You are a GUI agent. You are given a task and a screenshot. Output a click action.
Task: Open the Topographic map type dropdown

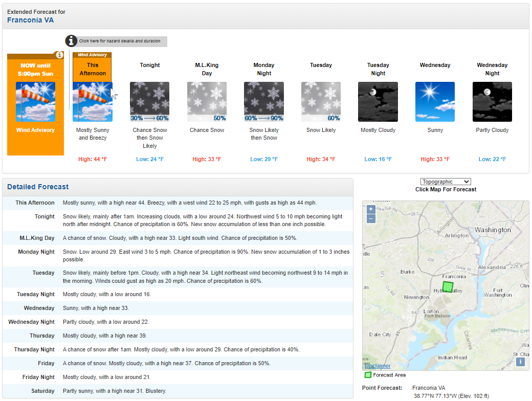pos(446,182)
